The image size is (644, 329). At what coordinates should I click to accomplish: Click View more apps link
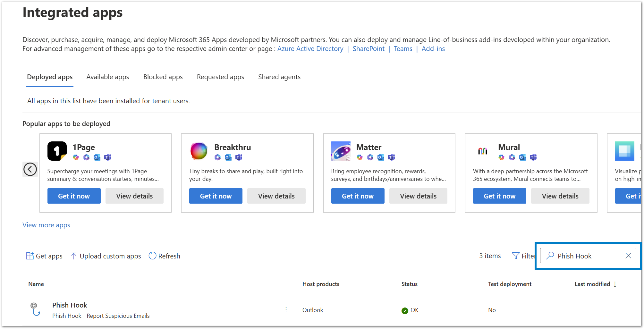click(46, 225)
